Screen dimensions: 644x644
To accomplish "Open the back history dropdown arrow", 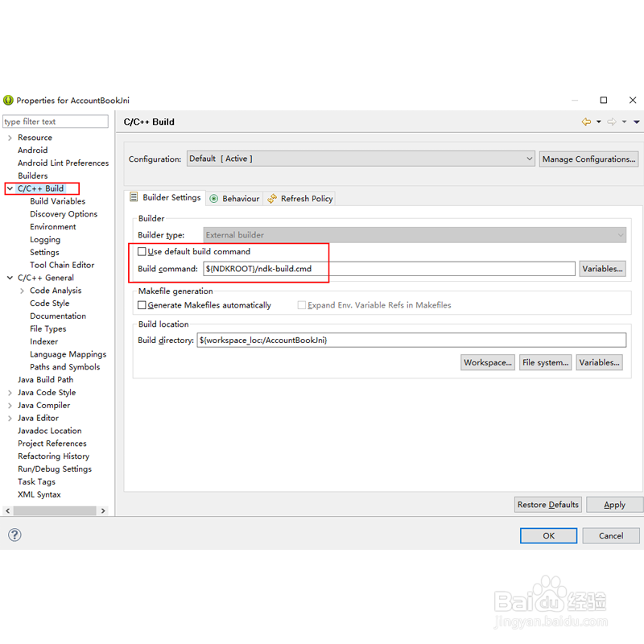I will pyautogui.click(x=598, y=122).
